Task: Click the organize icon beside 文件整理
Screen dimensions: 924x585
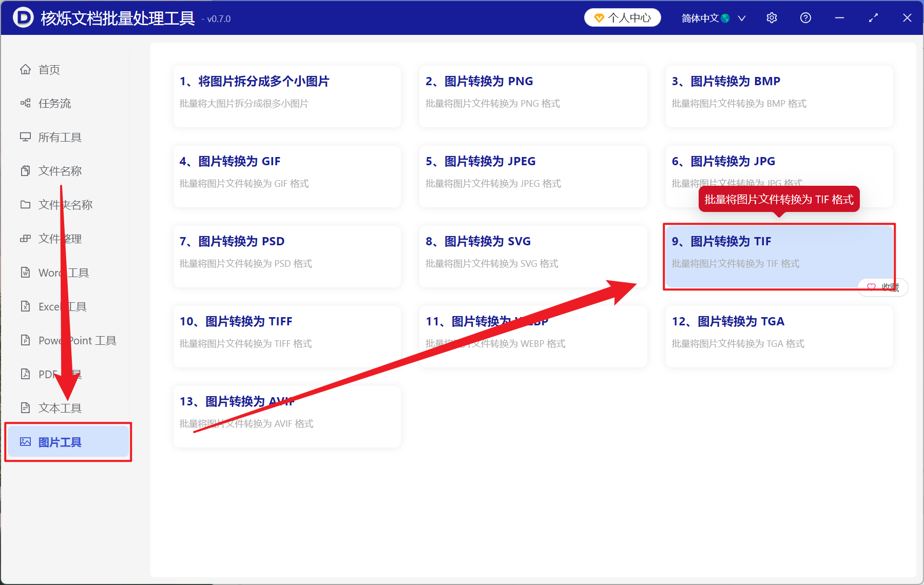Action: pos(25,239)
